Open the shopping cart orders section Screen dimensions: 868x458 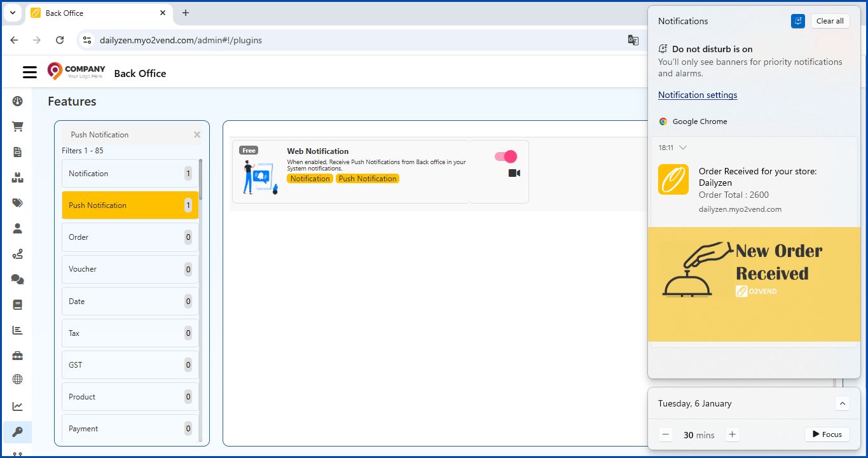pos(17,127)
